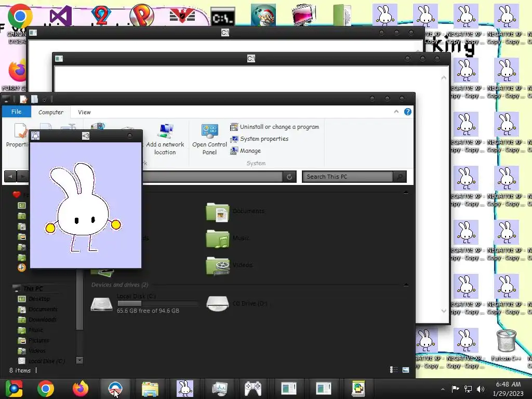Switch to large icons view in status bar
The image size is (532, 399).
click(x=406, y=370)
